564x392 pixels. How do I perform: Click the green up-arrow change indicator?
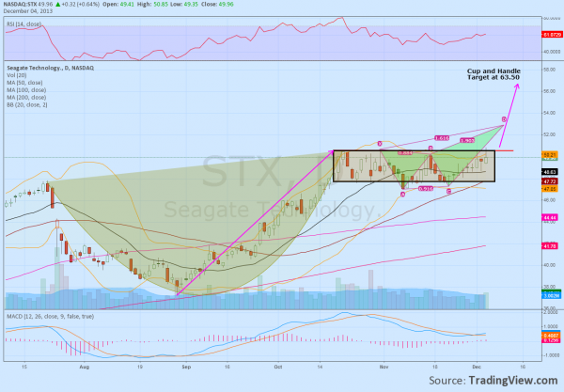click(58, 5)
